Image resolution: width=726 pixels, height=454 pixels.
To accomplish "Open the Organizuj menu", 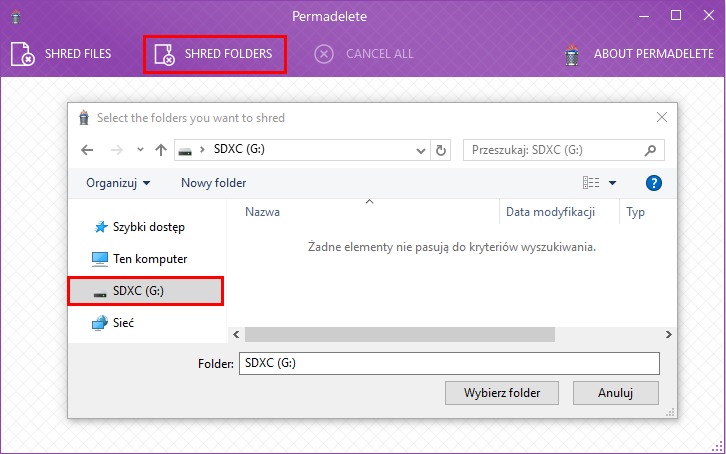I will (x=118, y=183).
